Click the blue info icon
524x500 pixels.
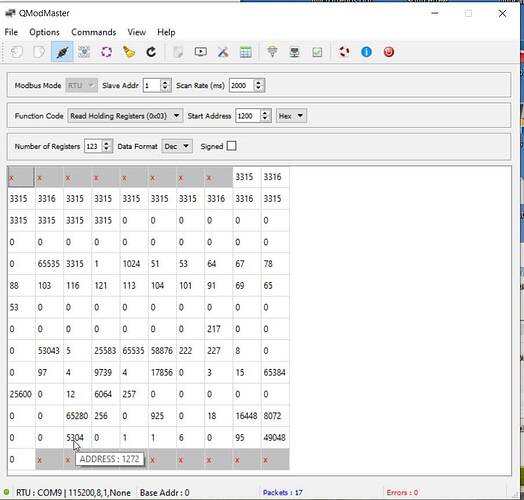pos(366,52)
